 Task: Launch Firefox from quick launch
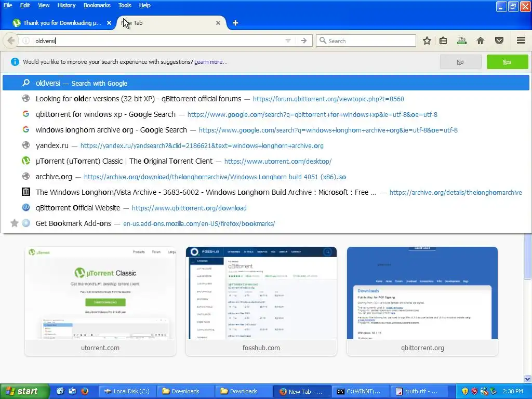[85, 391]
